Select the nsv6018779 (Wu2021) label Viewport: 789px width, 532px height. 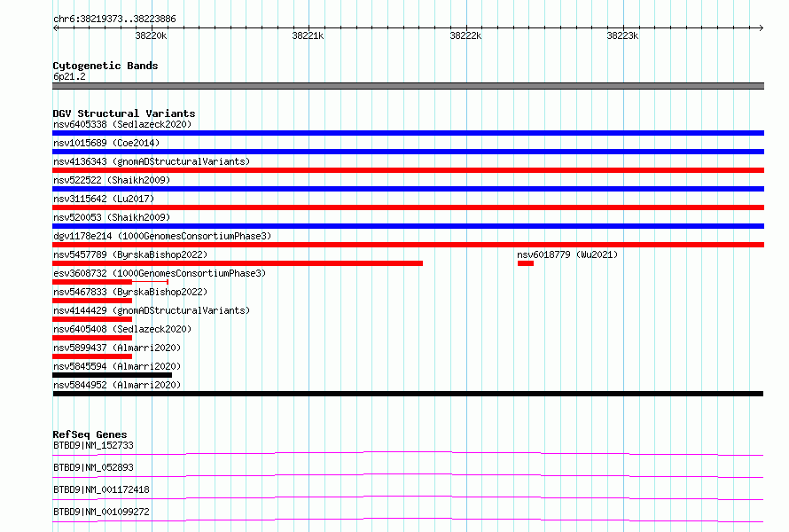(x=567, y=254)
